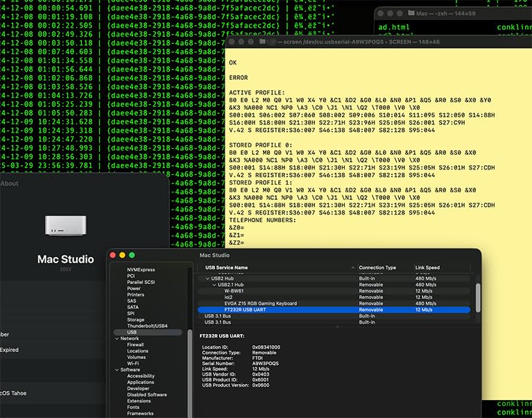Select Firewall under Network

coord(135,344)
